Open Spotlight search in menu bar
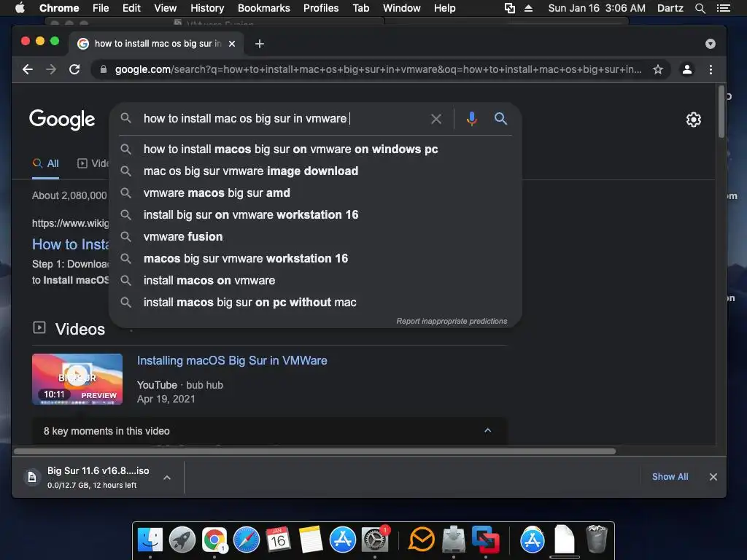The width and height of the screenshot is (747, 560). 700,8
